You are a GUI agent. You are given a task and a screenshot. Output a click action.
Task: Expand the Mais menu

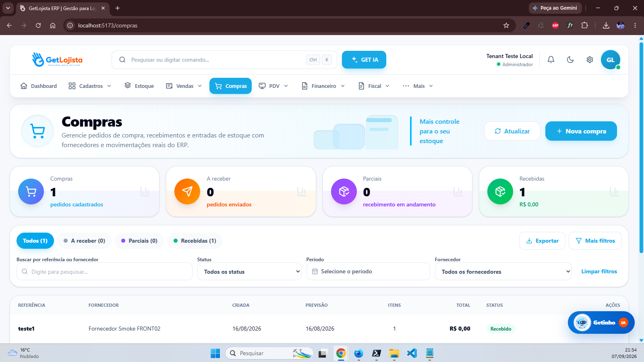click(x=418, y=86)
